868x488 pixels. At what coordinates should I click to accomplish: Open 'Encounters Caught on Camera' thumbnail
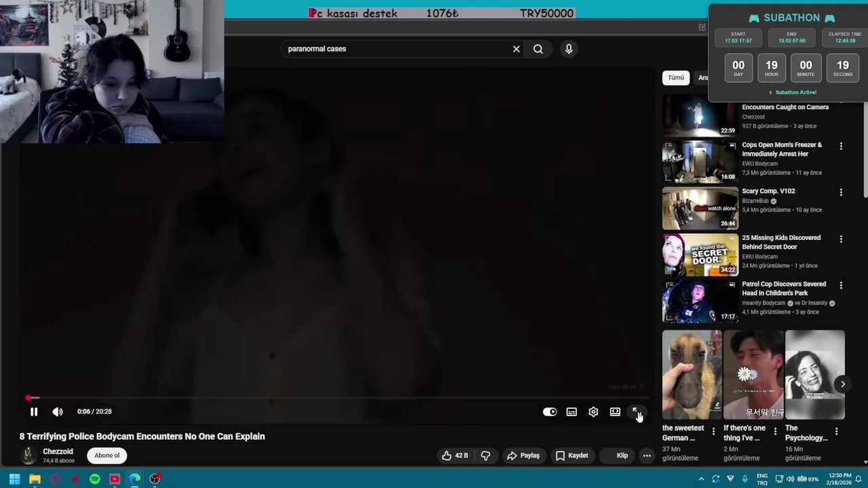click(x=700, y=115)
